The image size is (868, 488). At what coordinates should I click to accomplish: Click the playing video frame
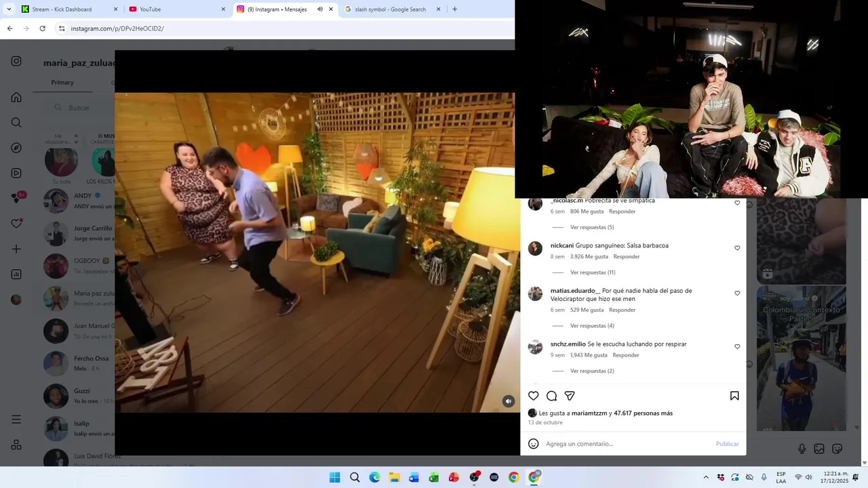pos(317,252)
